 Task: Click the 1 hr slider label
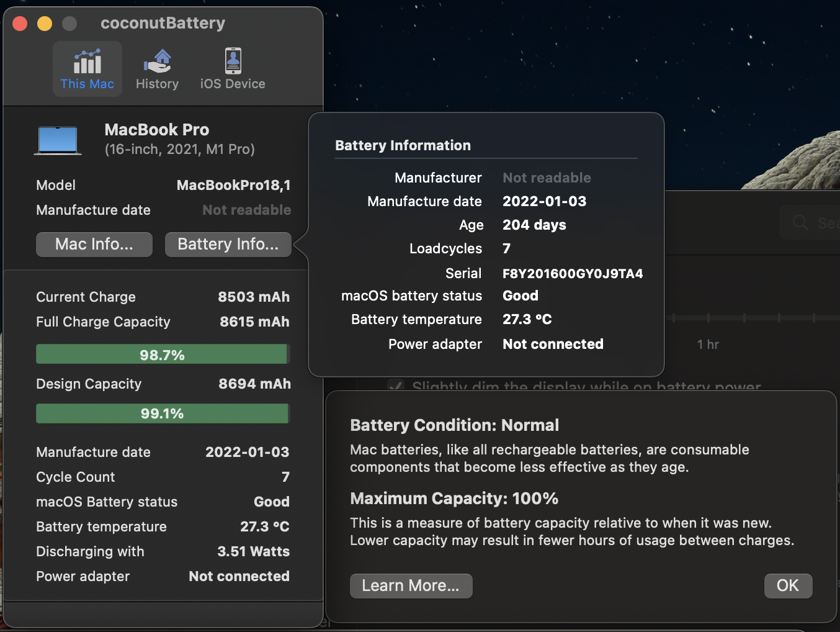point(708,345)
